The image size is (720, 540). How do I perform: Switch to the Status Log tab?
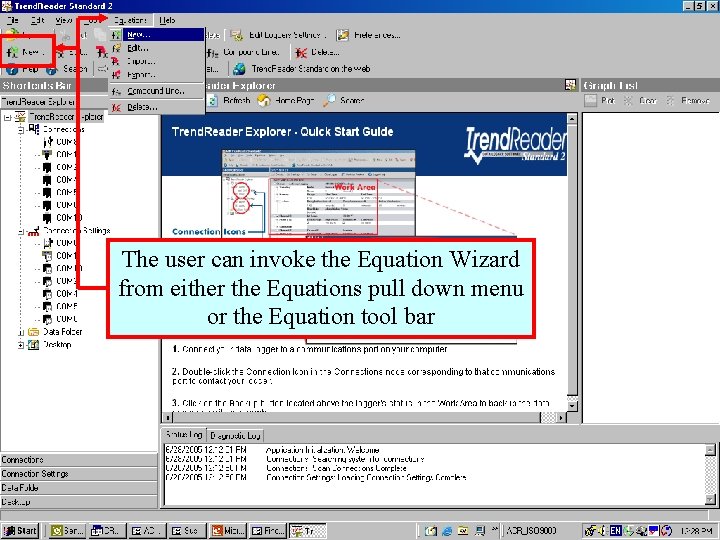pyautogui.click(x=183, y=434)
